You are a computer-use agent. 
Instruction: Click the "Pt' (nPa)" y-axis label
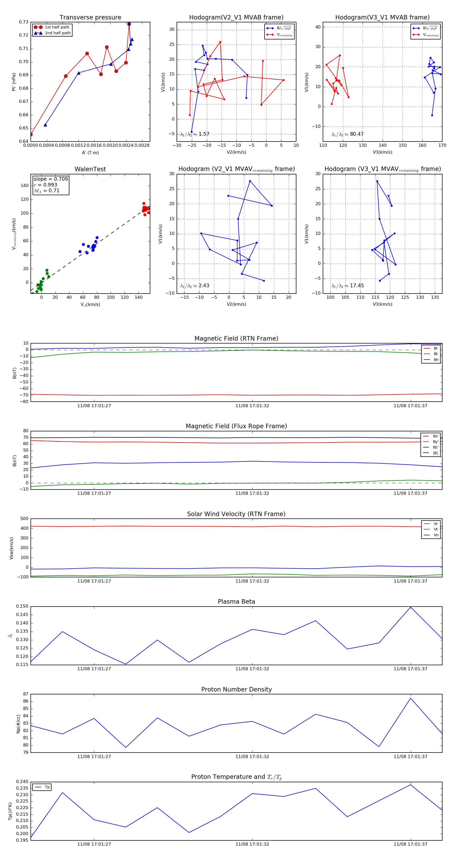tap(14, 82)
